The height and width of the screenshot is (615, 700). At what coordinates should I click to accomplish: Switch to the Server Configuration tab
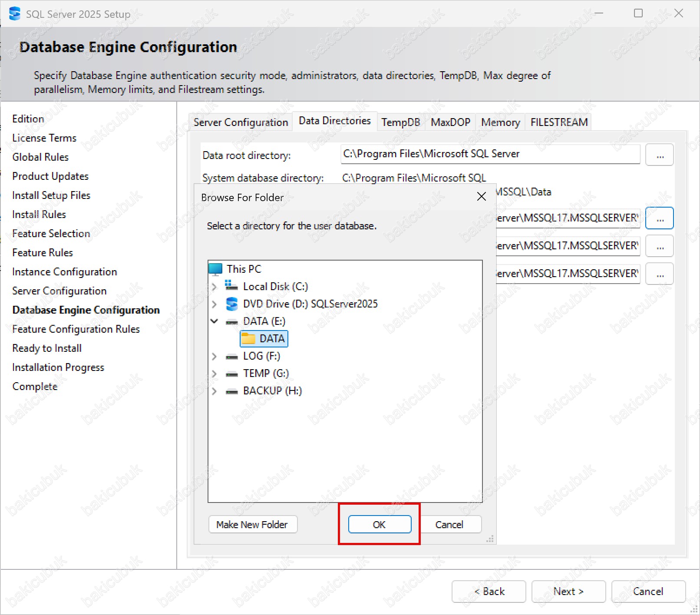pyautogui.click(x=241, y=122)
